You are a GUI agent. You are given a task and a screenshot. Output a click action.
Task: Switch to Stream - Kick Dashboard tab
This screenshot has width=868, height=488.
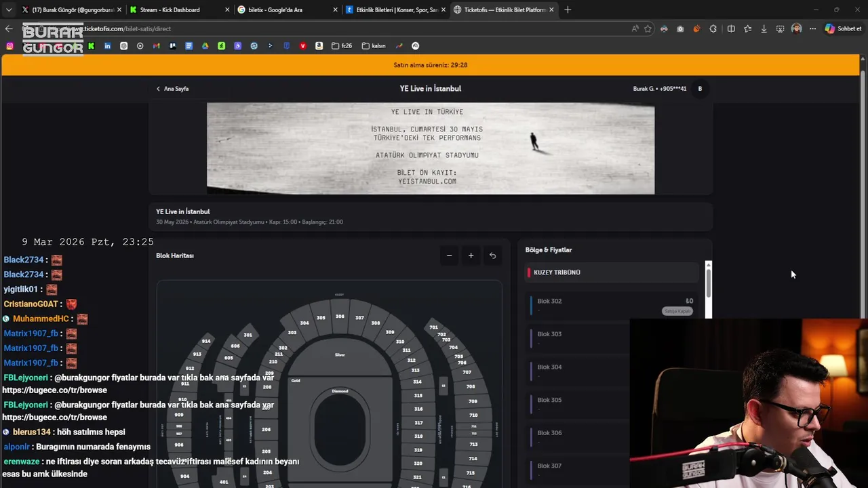point(178,9)
